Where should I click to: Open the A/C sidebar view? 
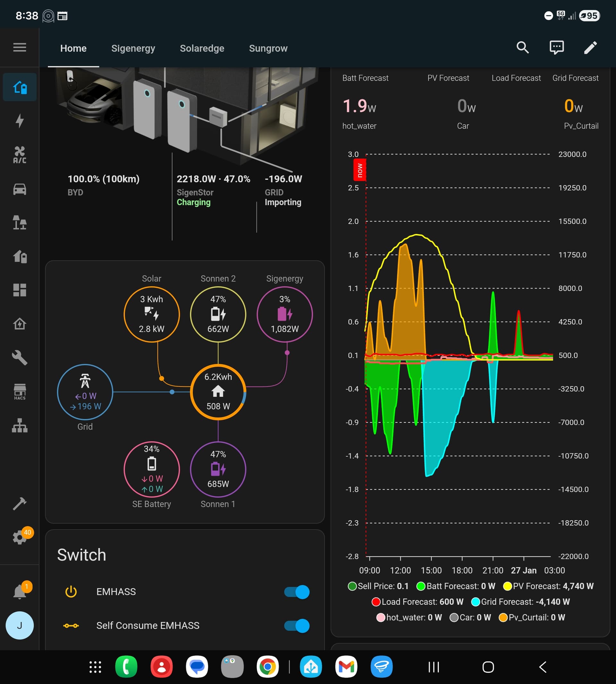tap(20, 155)
